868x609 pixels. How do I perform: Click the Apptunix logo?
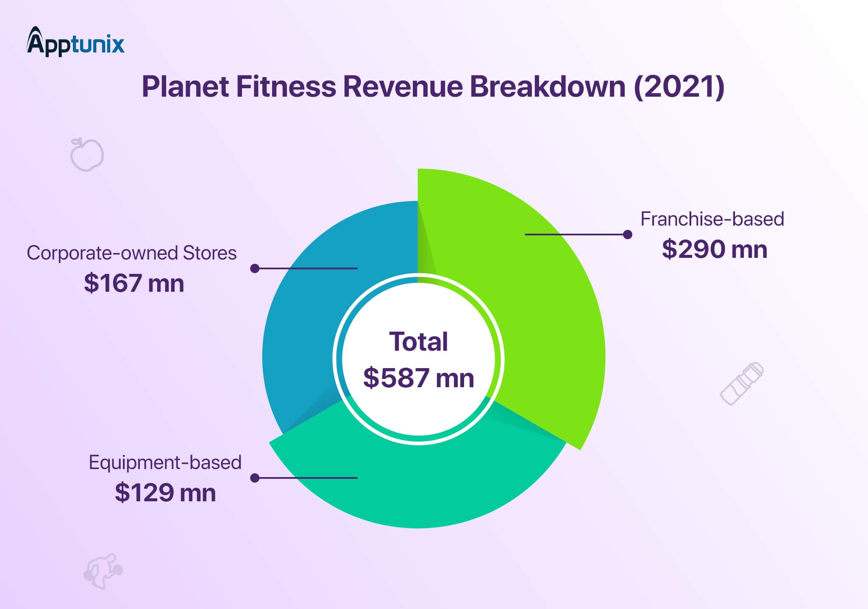[x=76, y=42]
